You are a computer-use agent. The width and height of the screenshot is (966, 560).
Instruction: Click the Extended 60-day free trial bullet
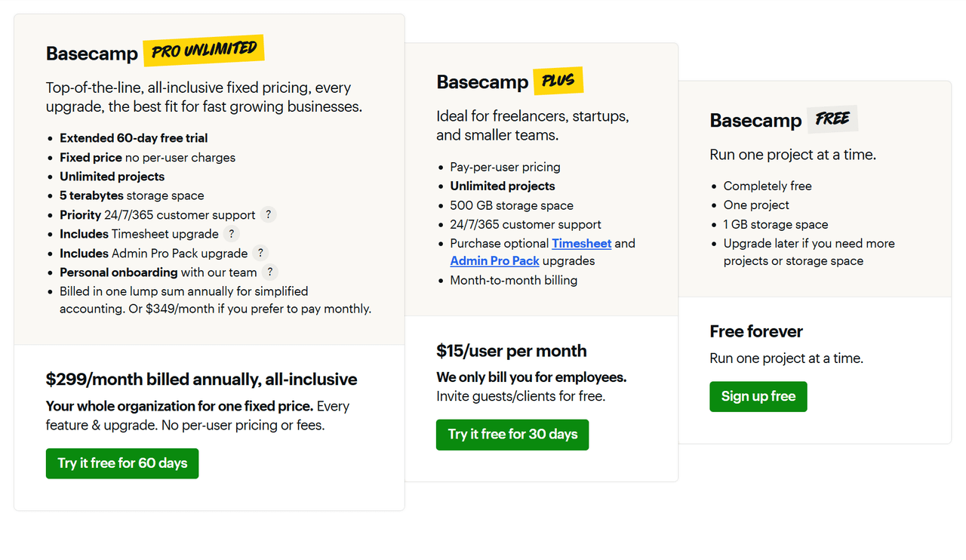pos(134,138)
